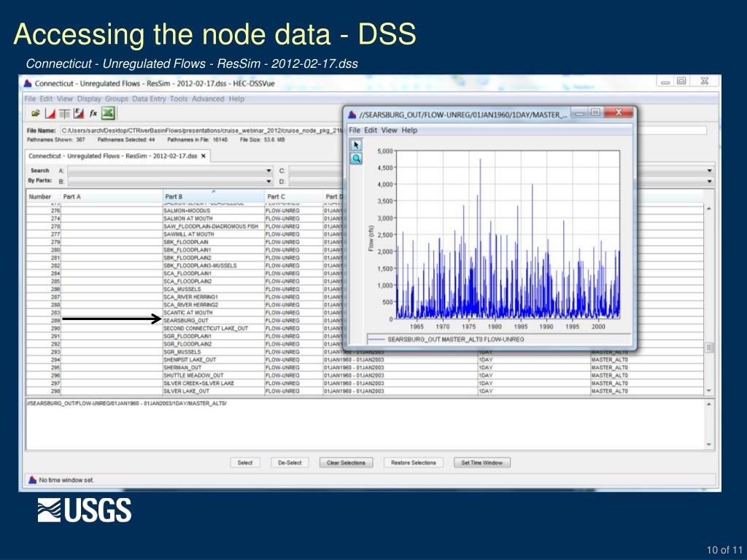Open the File menu in DSSVue main window
This screenshot has width=747, height=560.
(30, 98)
